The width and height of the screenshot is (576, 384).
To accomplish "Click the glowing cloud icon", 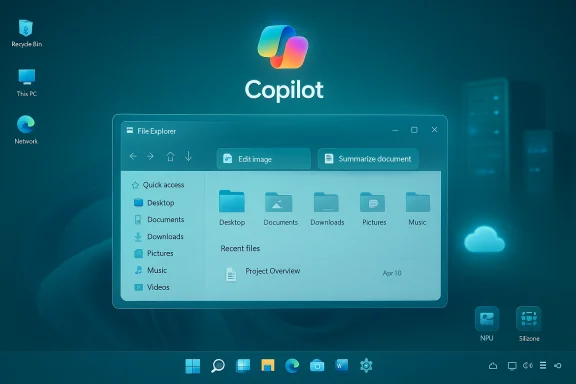I will point(484,239).
